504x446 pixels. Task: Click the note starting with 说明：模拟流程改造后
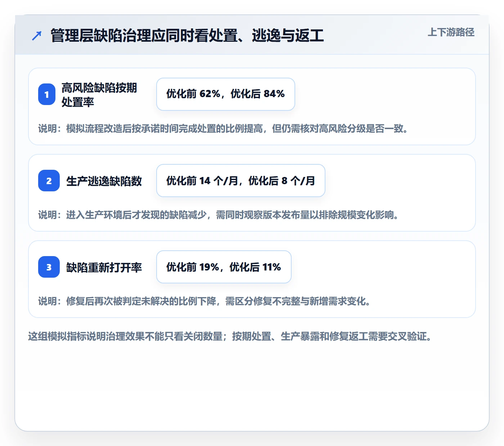point(223,128)
